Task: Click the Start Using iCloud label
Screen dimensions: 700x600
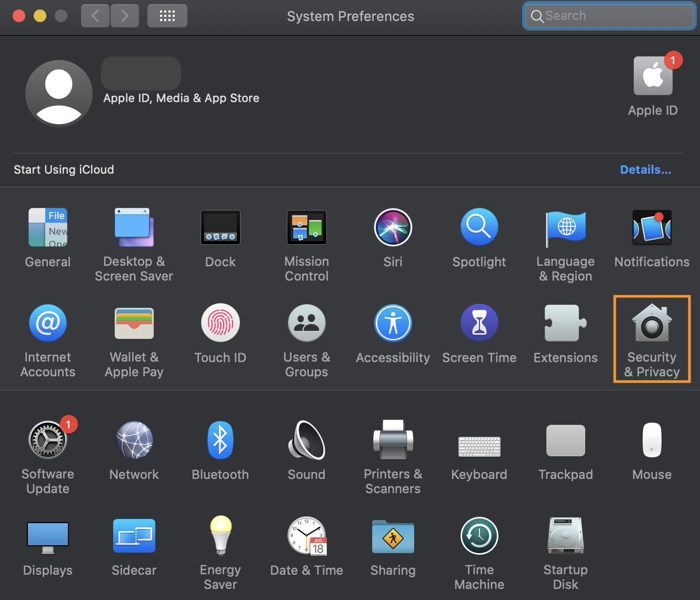Action: coord(64,169)
